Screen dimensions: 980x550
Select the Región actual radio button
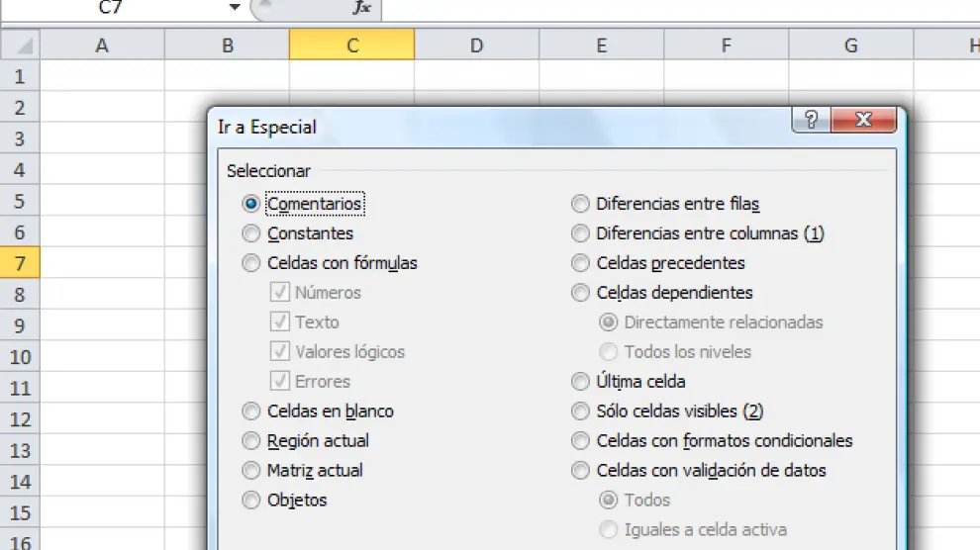pyautogui.click(x=251, y=441)
